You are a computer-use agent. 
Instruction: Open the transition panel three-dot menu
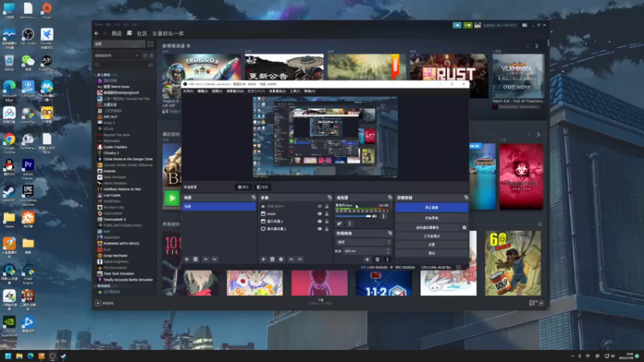pos(387,259)
